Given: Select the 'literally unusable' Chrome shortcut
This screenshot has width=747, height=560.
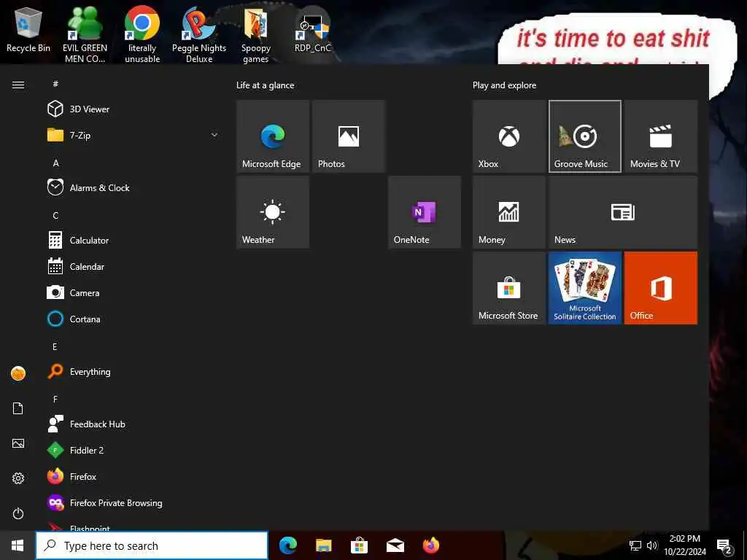Looking at the screenshot, I should point(142,35).
